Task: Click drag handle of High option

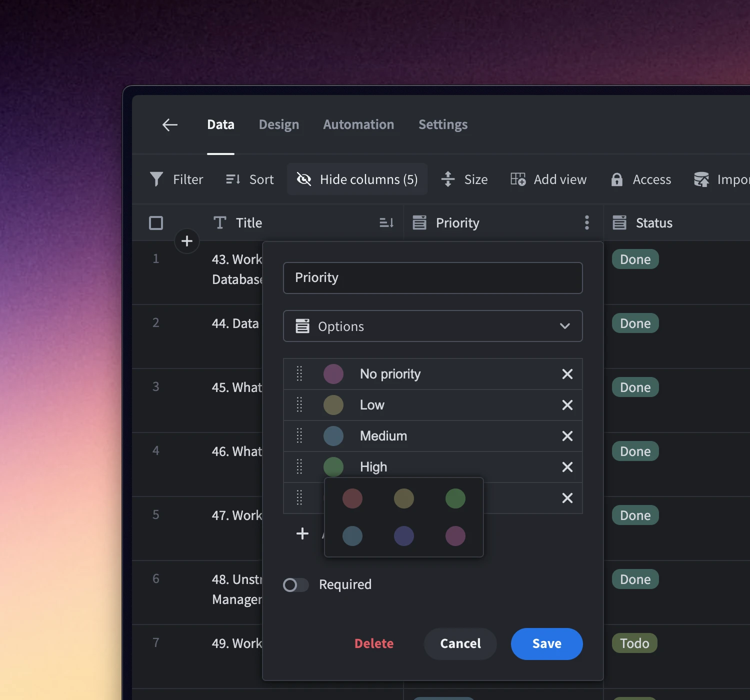Action: 299,467
